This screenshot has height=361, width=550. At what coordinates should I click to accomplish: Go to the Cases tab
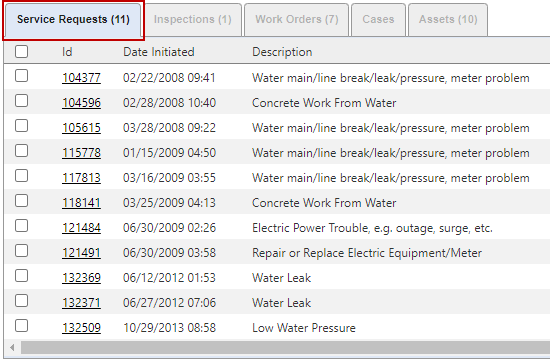[x=378, y=20]
